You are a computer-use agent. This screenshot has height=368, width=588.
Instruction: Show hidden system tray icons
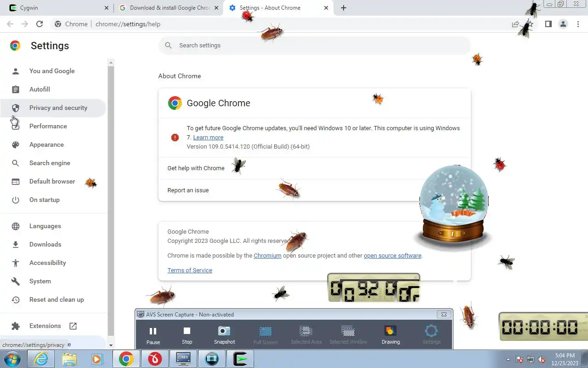[508, 359]
